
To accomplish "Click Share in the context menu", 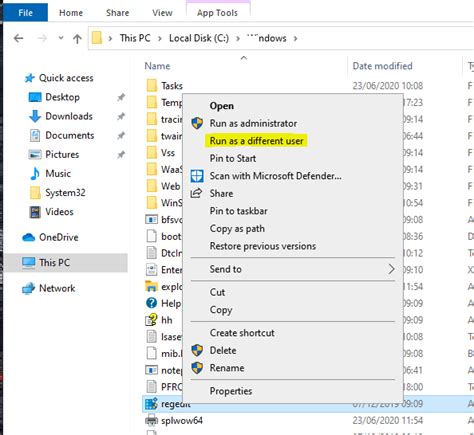I will coord(221,194).
